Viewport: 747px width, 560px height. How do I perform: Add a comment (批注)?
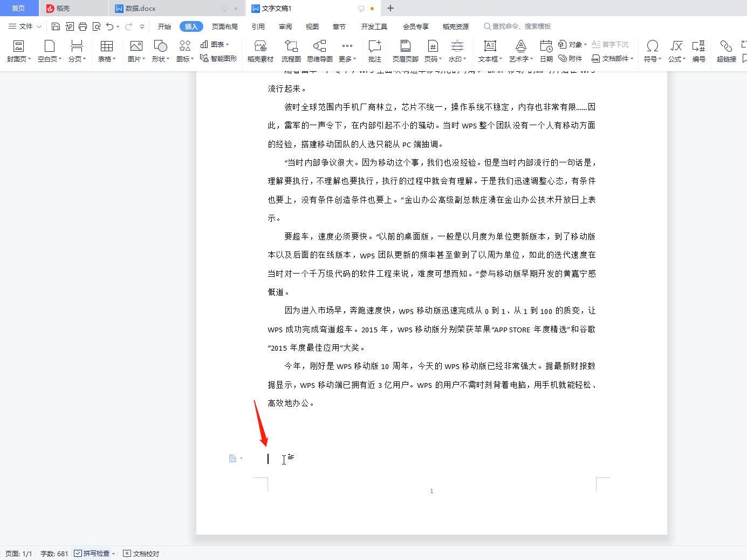click(x=374, y=51)
